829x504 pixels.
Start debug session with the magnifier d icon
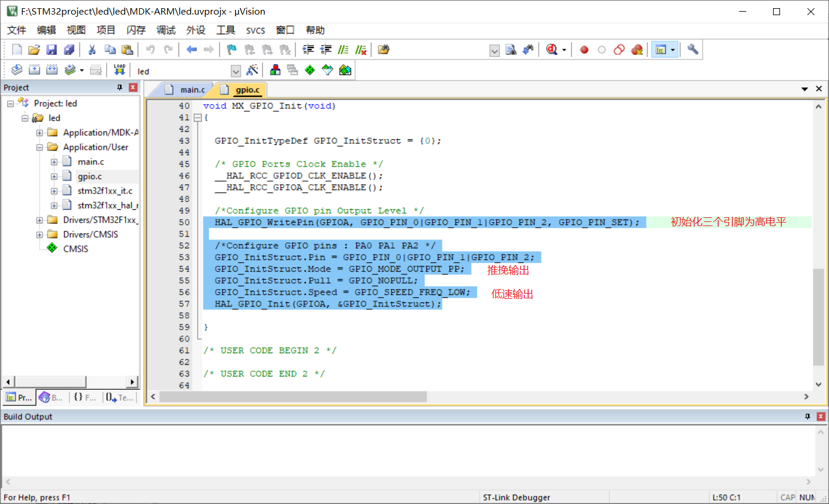tap(552, 50)
